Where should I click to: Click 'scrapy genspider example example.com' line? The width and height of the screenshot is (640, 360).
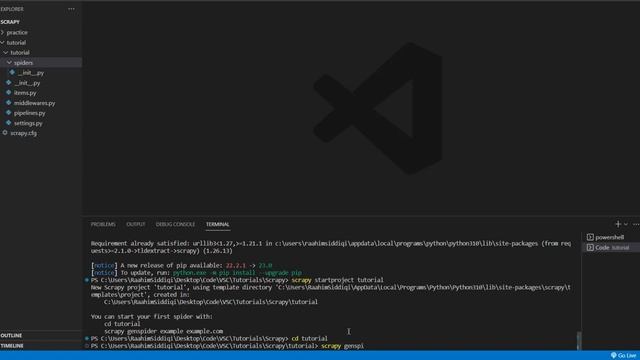point(163,331)
